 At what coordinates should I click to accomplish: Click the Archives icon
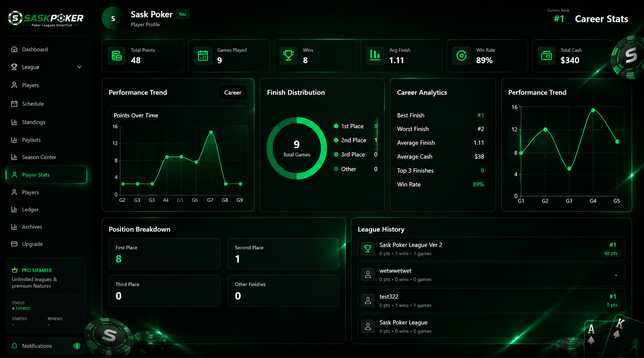pos(14,227)
